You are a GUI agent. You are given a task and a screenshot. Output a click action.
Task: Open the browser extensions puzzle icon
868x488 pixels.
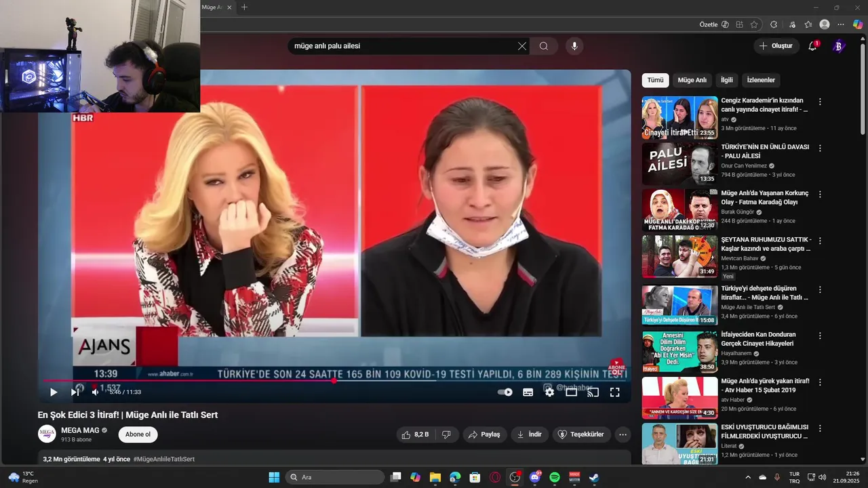coord(774,24)
